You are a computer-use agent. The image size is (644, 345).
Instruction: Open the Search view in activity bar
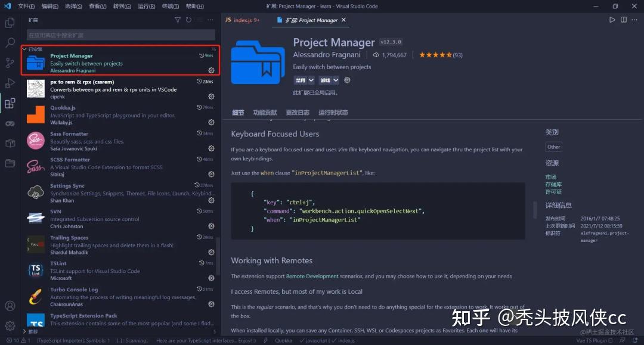coord(10,42)
